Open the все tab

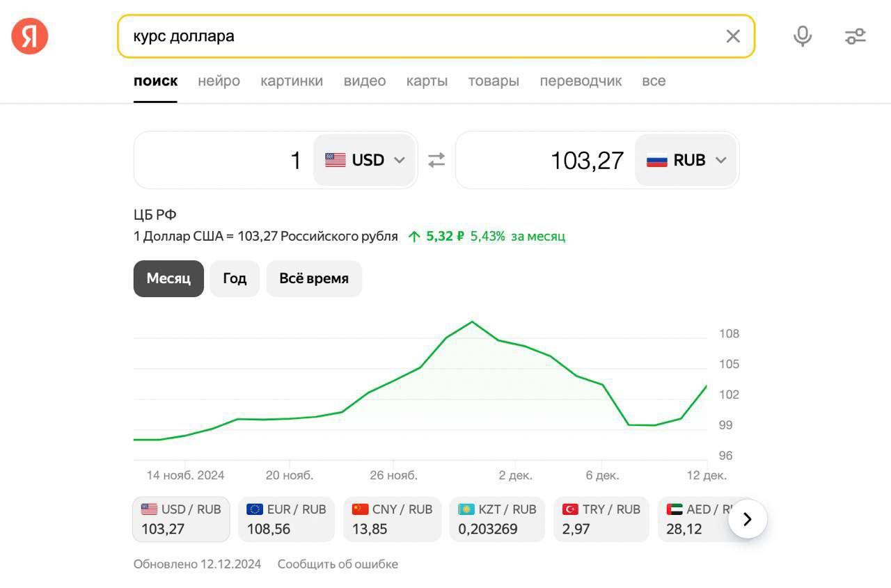point(654,81)
